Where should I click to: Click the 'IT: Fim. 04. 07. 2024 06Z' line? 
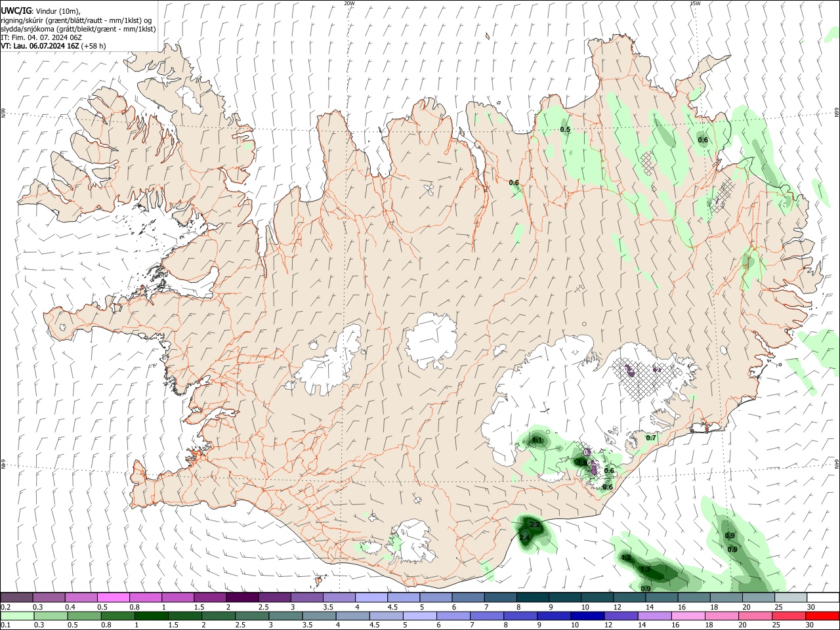tap(41, 37)
